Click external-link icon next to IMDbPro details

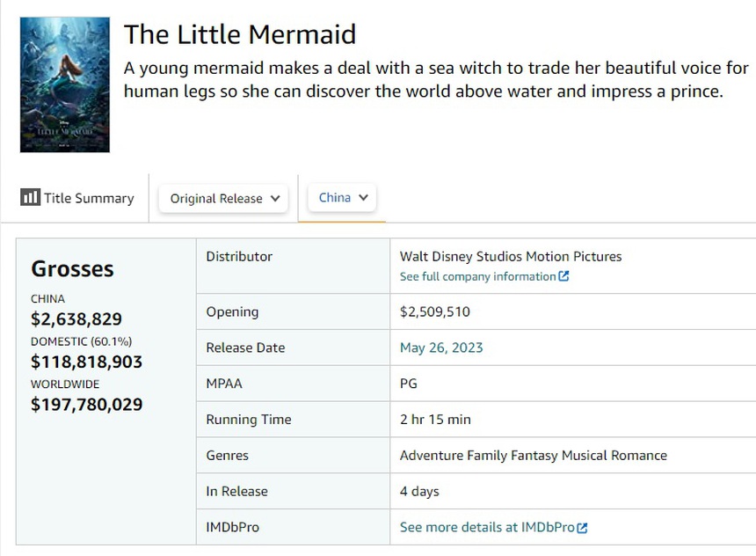coord(582,528)
